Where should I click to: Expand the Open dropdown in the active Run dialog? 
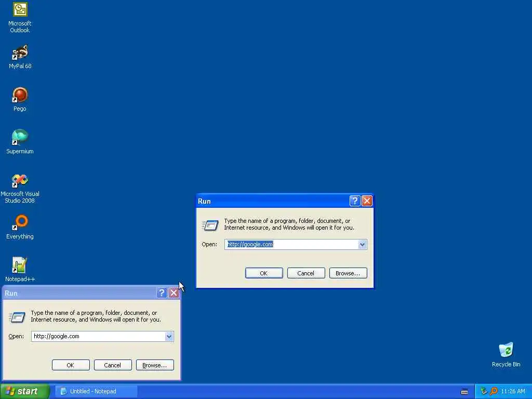(x=362, y=244)
